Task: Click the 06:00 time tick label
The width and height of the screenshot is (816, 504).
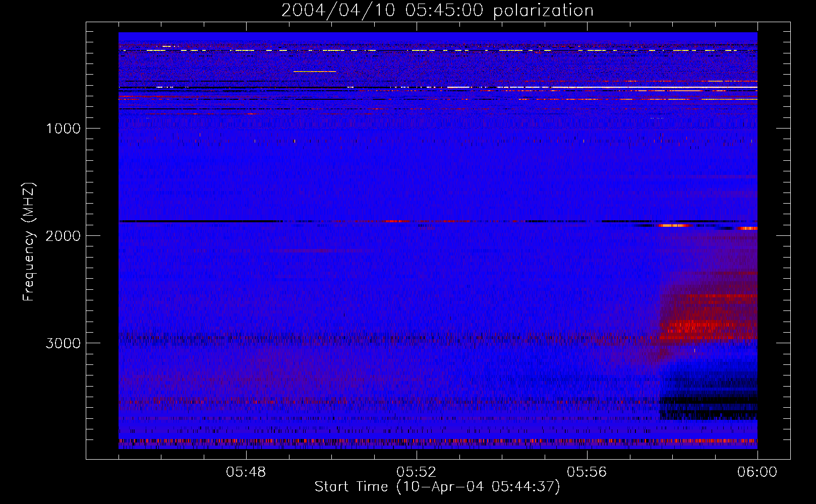Action: coord(757,472)
